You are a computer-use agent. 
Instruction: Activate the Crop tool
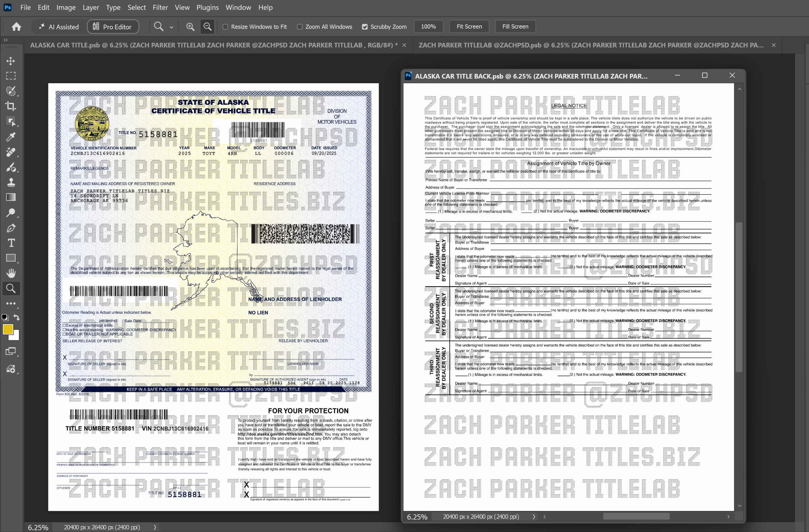pos(11,106)
